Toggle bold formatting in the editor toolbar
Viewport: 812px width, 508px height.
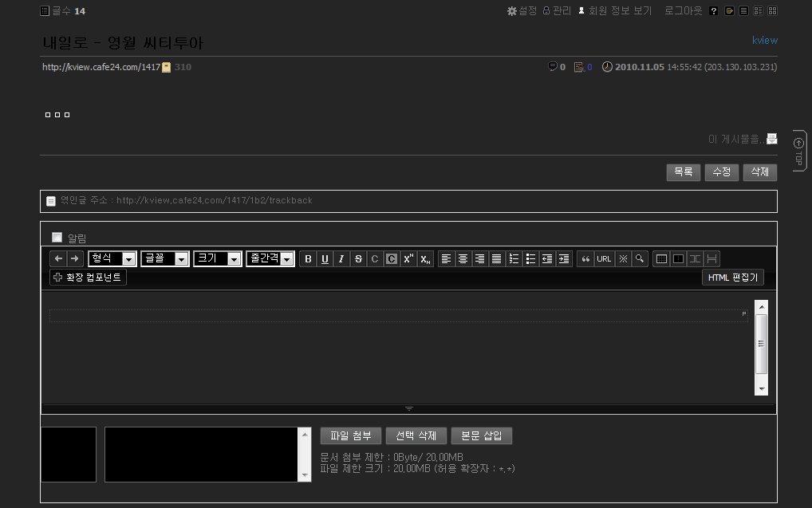point(308,259)
